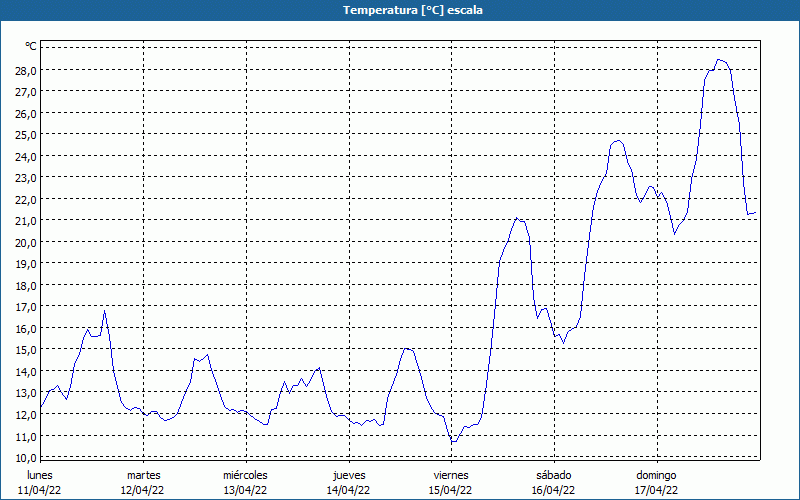Click the 'martes' day label
800x500 pixels.
point(143,475)
